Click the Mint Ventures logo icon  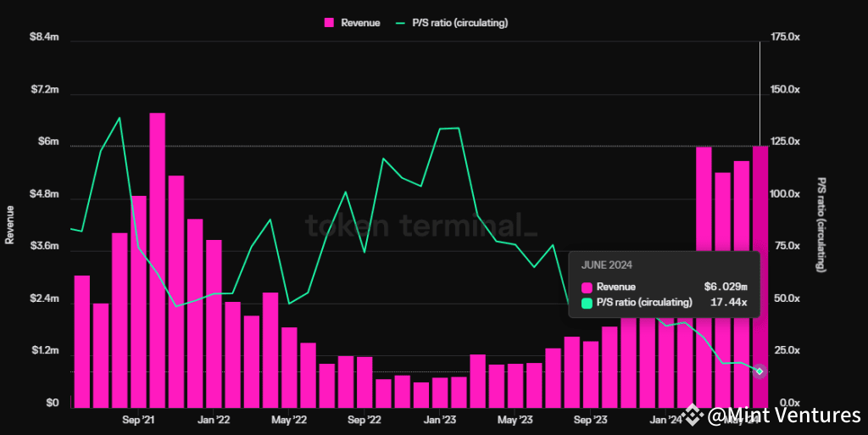(x=694, y=415)
